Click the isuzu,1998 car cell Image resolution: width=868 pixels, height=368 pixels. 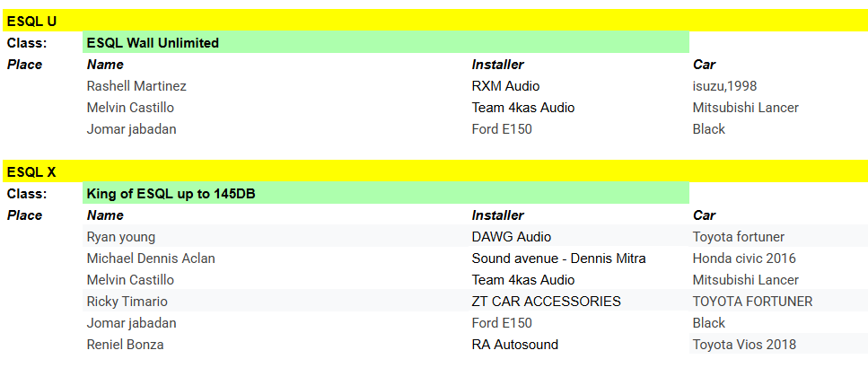tap(724, 86)
